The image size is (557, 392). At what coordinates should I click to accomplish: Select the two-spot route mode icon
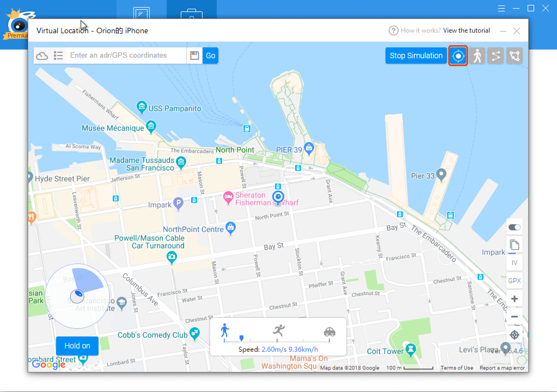pyautogui.click(x=495, y=56)
